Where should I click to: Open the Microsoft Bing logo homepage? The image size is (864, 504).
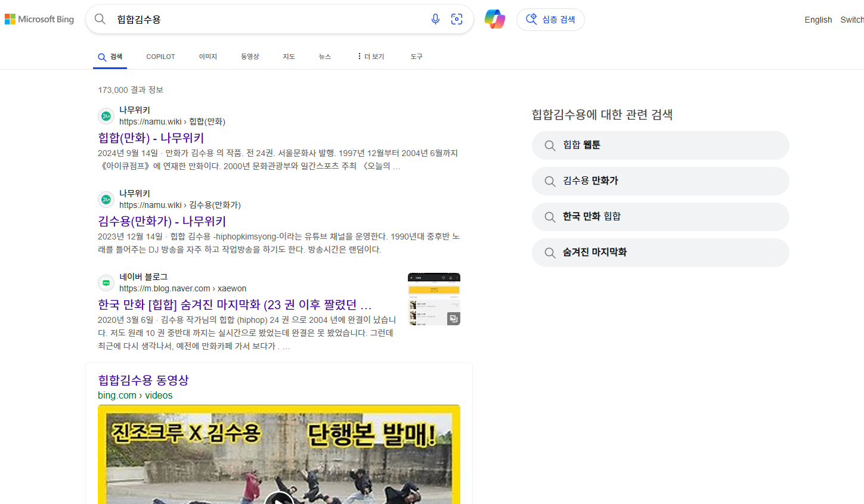click(39, 20)
